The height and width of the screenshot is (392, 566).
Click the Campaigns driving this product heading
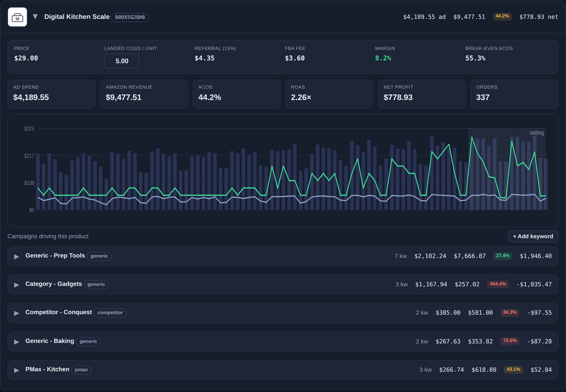point(48,236)
